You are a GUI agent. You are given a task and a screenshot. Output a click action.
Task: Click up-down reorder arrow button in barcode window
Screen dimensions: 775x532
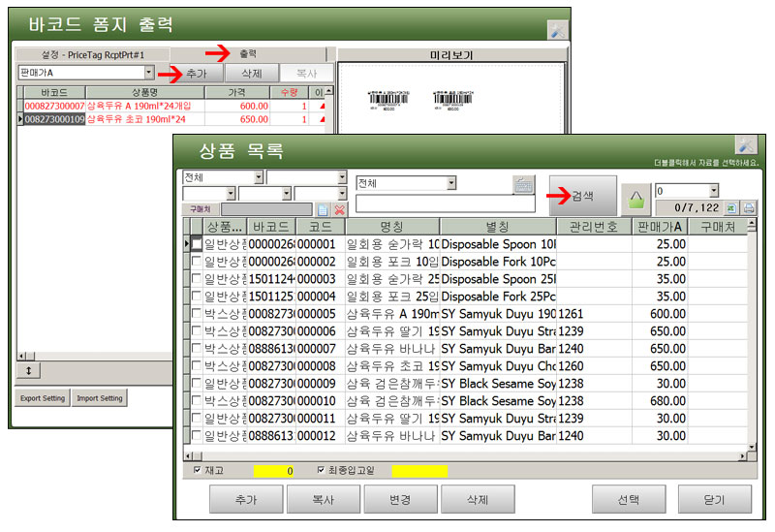click(x=29, y=371)
